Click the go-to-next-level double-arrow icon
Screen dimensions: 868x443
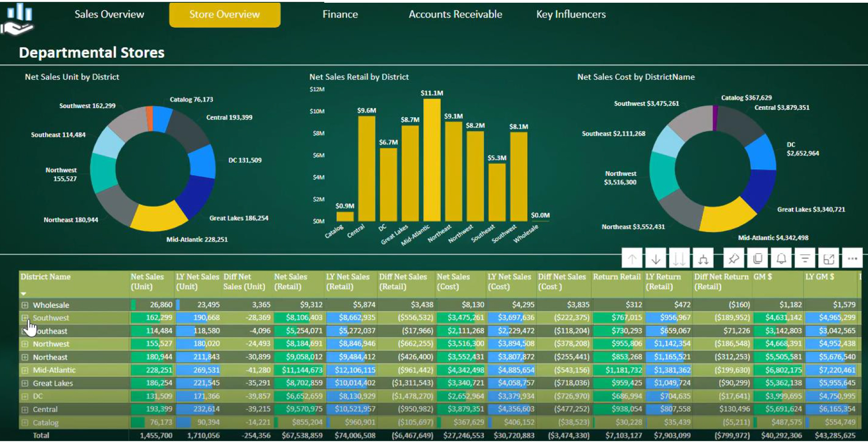click(x=679, y=258)
